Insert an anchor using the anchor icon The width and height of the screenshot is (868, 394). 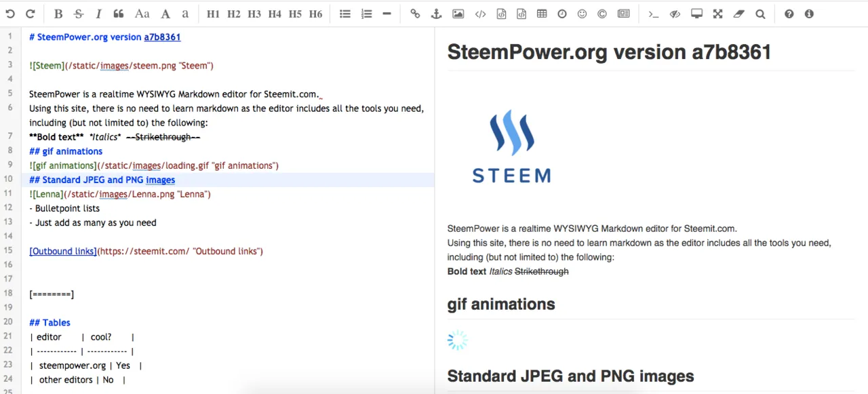[x=437, y=14]
